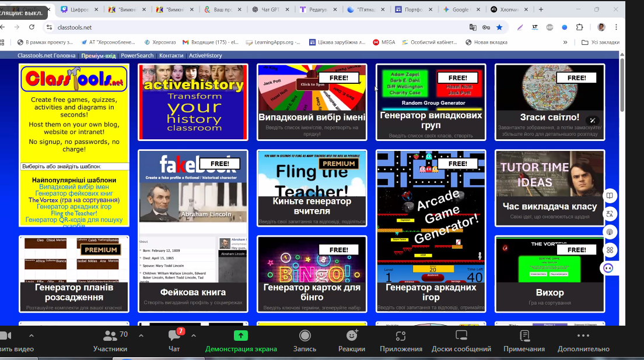The height and width of the screenshot is (360, 644).
Task: Open the Преміум-вхід menu item
Action: tap(98, 55)
